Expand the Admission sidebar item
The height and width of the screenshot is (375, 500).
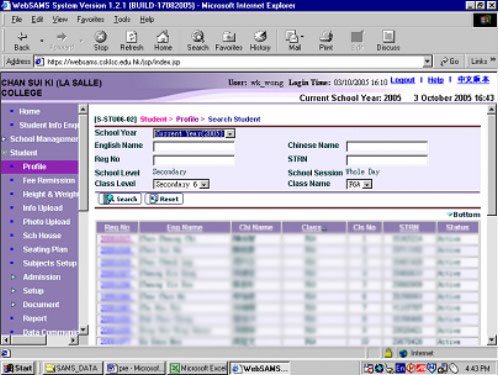point(42,277)
